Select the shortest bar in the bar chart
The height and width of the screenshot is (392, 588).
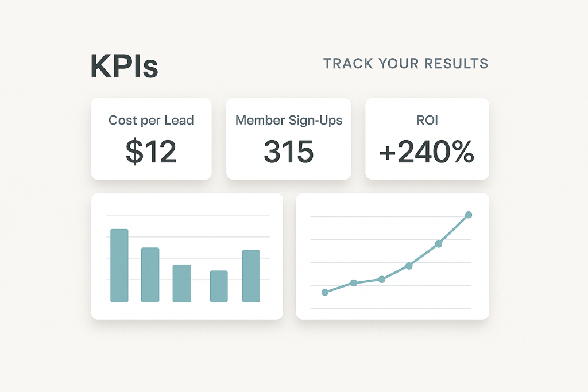pyautogui.click(x=219, y=286)
